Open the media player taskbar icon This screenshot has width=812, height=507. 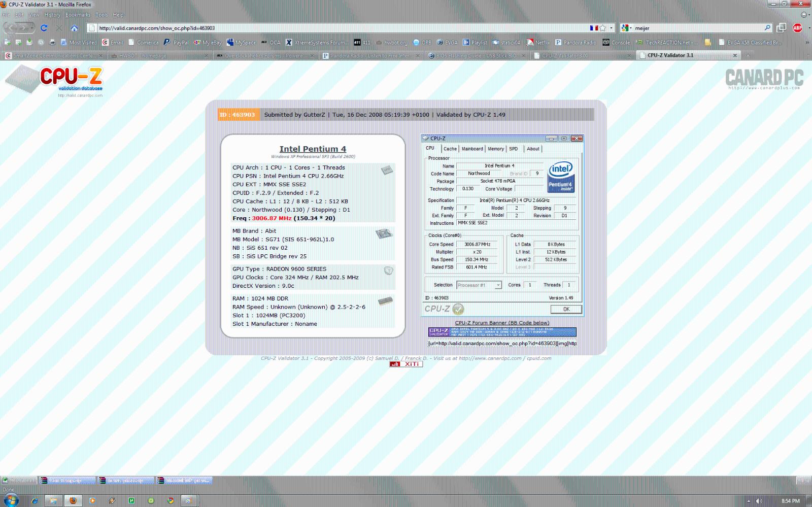pos(92,501)
